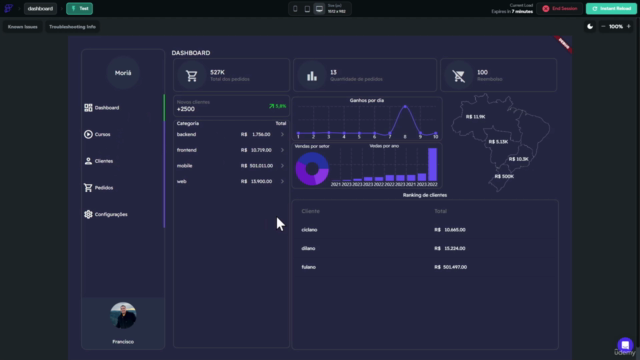Click the Configurações gear icon
Screen dimensions: 640x360
[x=88, y=214]
